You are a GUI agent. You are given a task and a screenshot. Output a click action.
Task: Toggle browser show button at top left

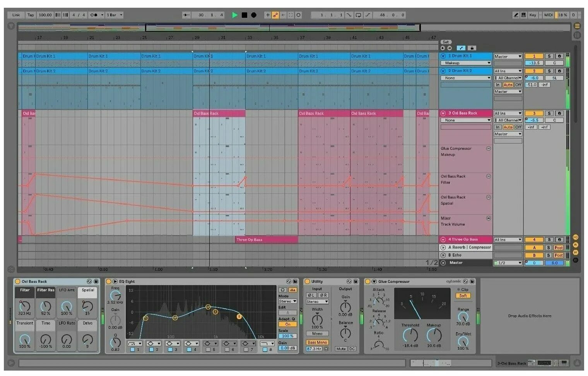11,26
